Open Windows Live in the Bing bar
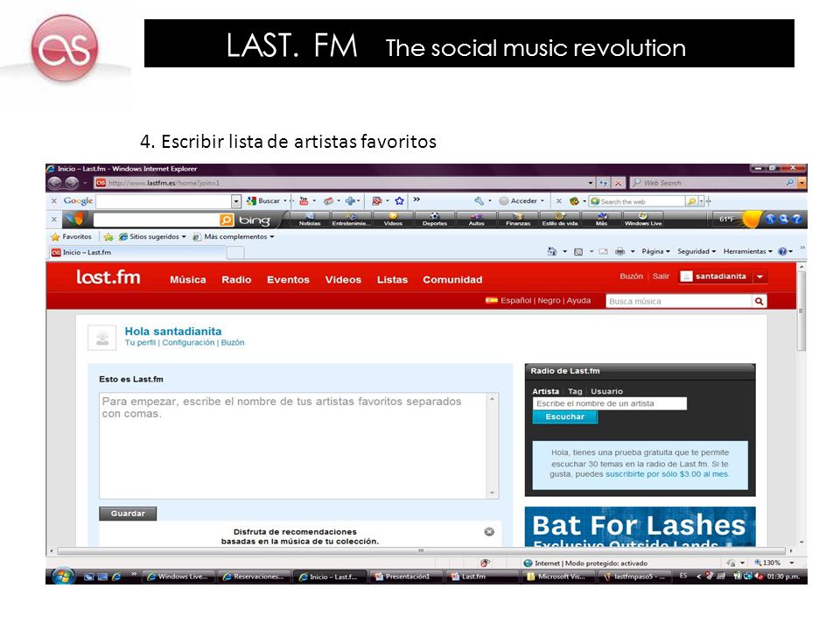Screen dimensions: 840x630 click(643, 220)
